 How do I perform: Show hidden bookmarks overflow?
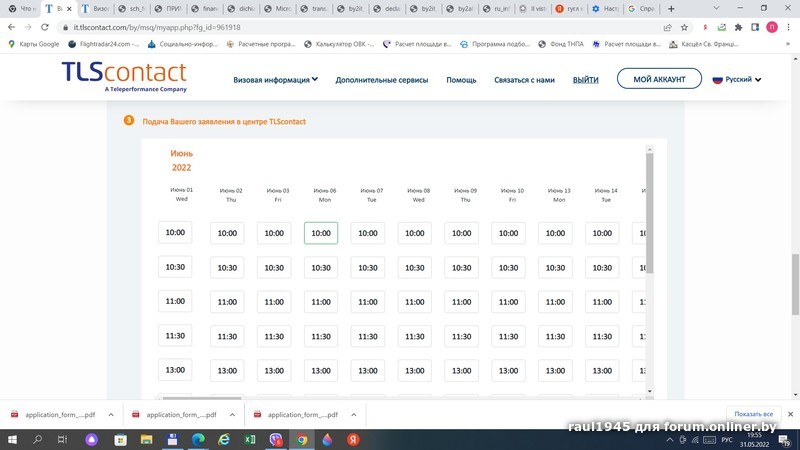click(x=788, y=44)
